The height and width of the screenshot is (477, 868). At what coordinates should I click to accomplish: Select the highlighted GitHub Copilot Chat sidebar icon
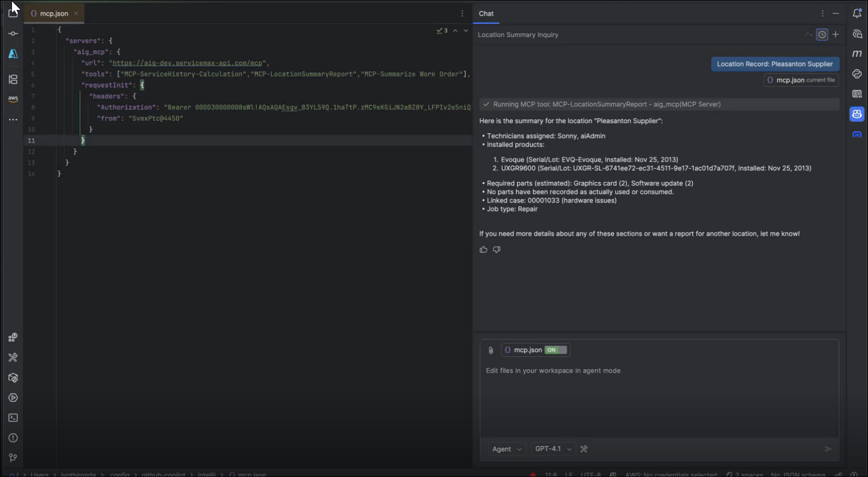pyautogui.click(x=857, y=114)
